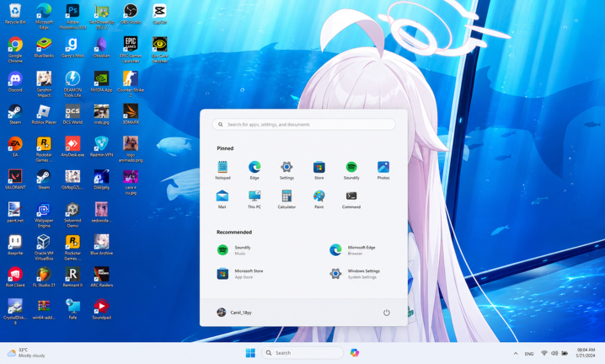Open the pinned Mail app

tap(222, 199)
